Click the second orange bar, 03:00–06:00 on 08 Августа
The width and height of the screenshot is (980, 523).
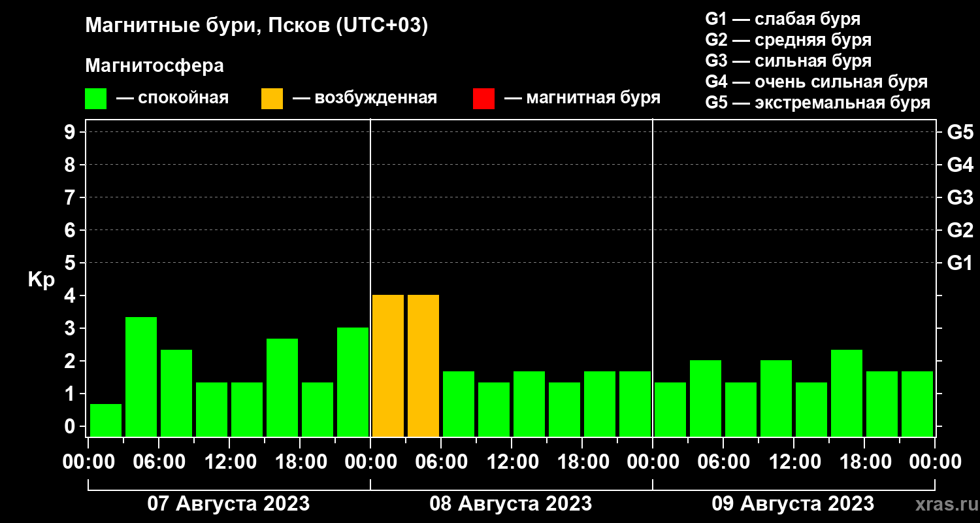(x=423, y=366)
